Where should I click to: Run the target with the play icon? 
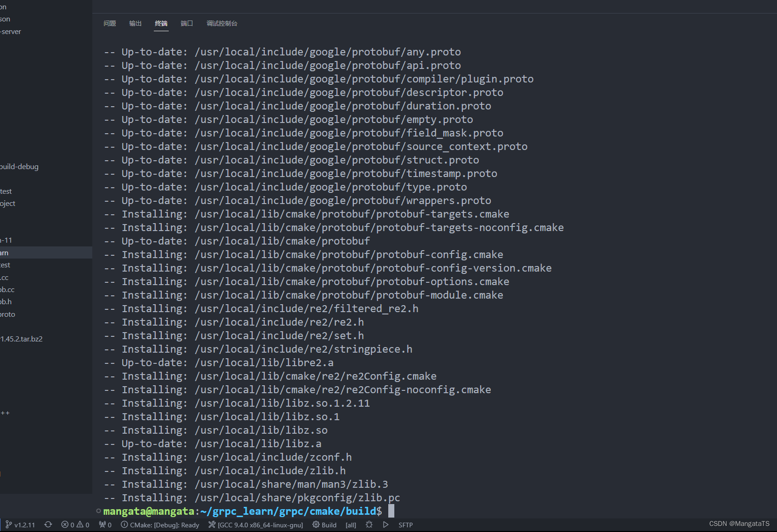click(385, 525)
